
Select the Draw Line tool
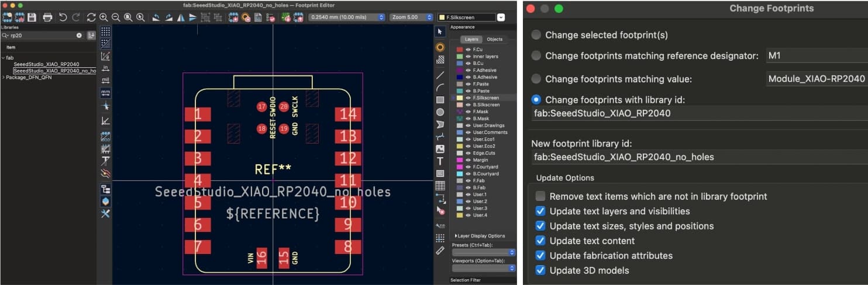click(x=440, y=75)
